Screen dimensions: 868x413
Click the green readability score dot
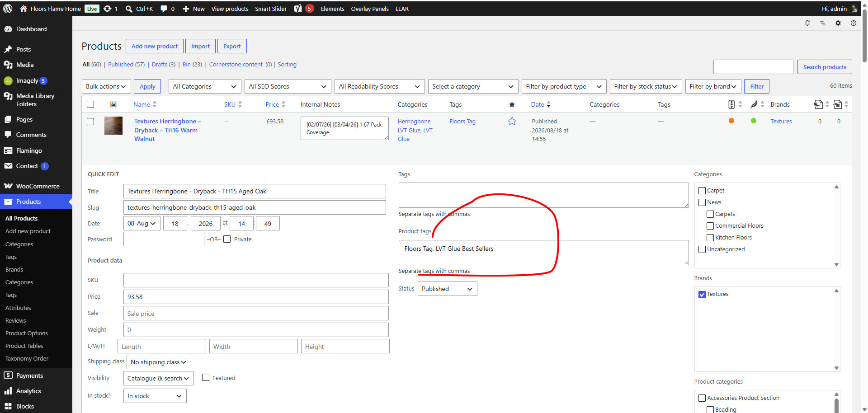pos(754,121)
